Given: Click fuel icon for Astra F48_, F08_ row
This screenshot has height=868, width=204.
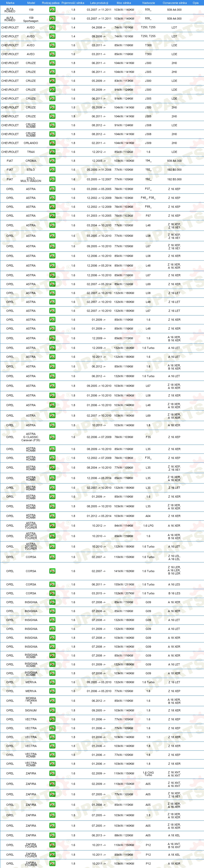Looking at the screenshot, I should (52, 198).
